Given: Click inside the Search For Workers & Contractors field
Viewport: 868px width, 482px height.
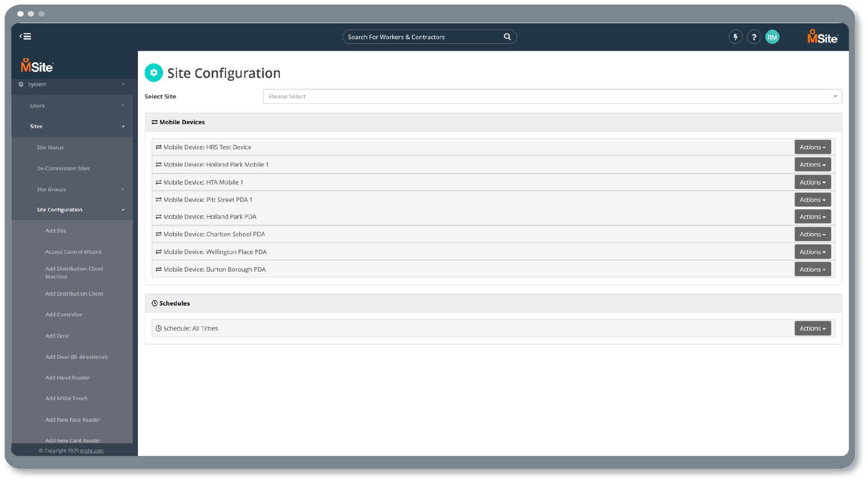Looking at the screenshot, I should tap(419, 36).
